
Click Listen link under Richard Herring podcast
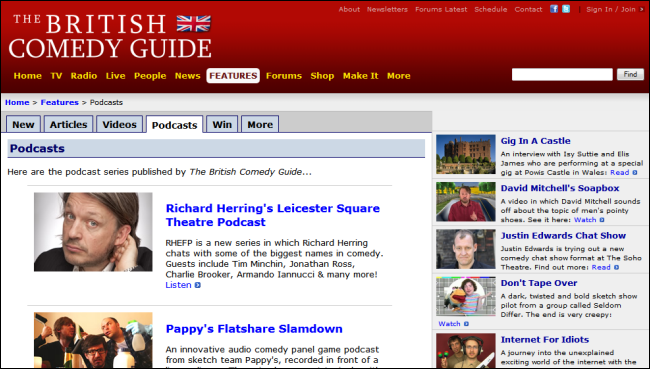(178, 285)
